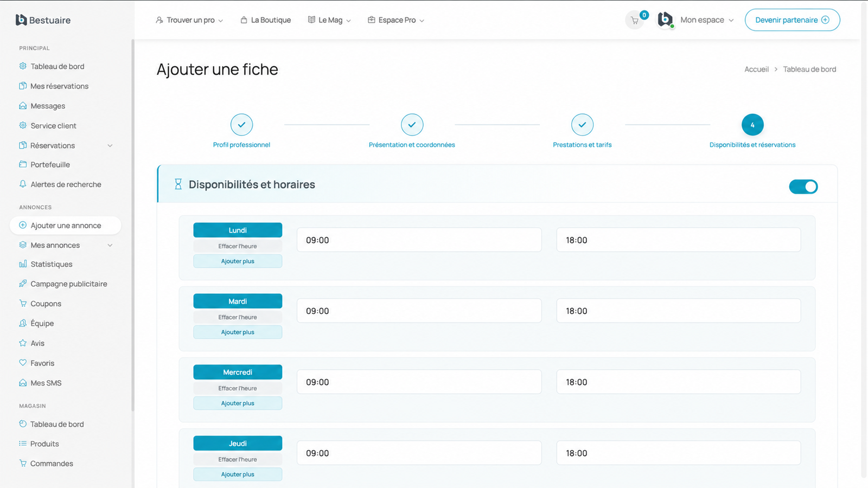Click the Jeudi closing time field 18:00
The width and height of the screenshot is (868, 488).
point(678,453)
